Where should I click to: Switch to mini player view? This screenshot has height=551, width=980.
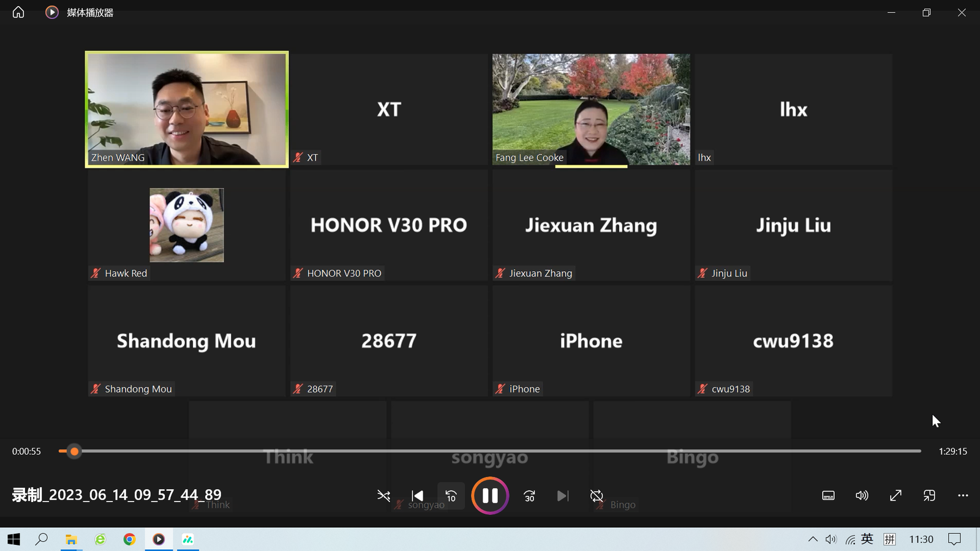click(x=929, y=495)
